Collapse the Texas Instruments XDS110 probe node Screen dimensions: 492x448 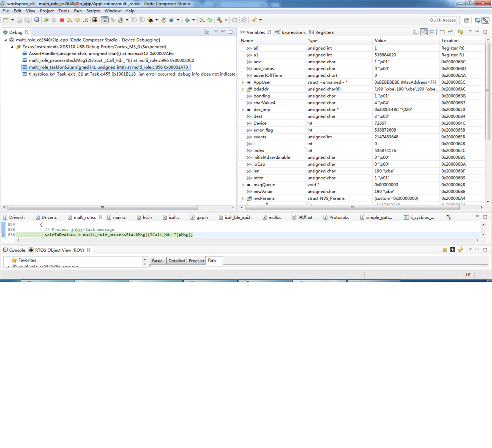click(x=12, y=47)
